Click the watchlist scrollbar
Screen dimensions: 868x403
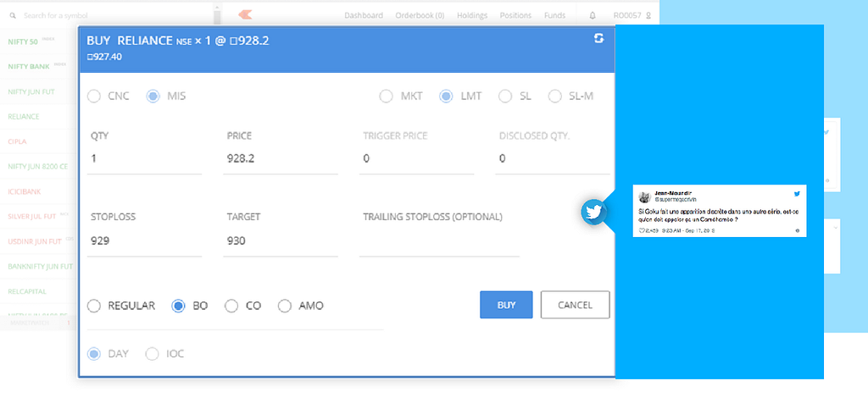(217, 15)
